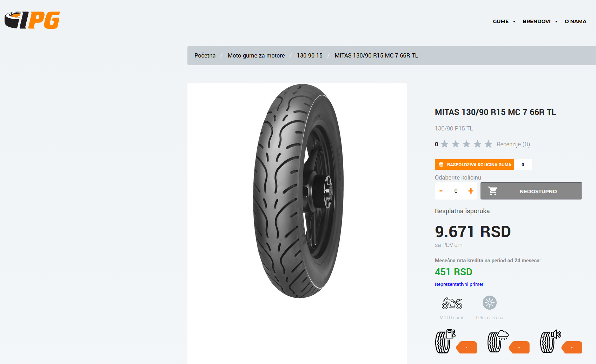
Task: Click the shopping cart icon
Action: [x=493, y=191]
